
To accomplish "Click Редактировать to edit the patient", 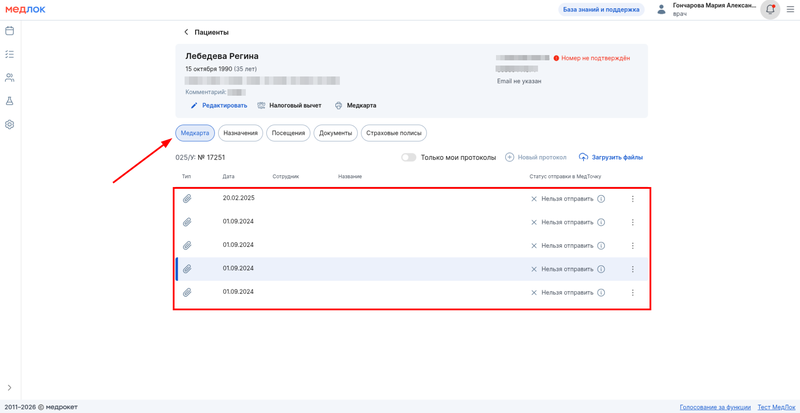I will (x=220, y=105).
